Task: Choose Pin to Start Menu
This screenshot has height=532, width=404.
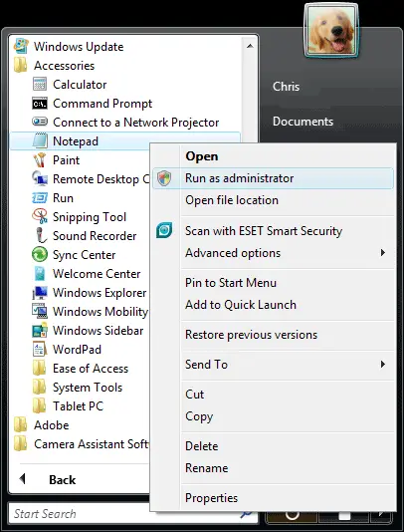Action: click(x=231, y=283)
